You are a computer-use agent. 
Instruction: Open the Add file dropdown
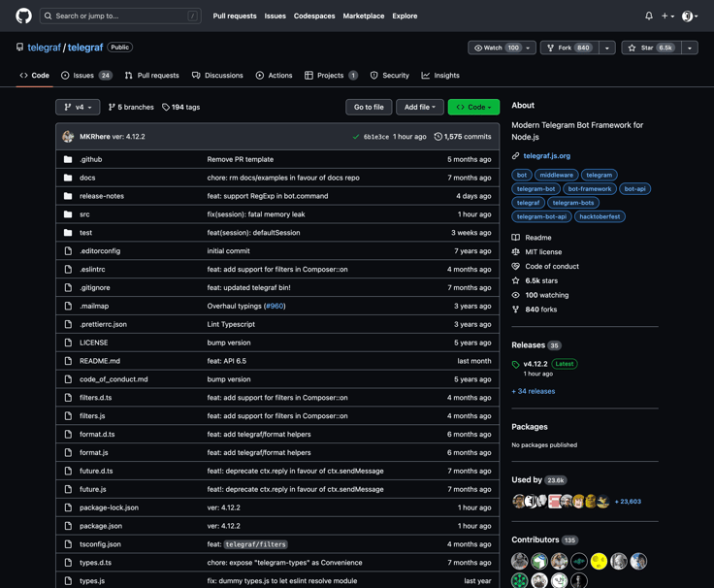[419, 107]
